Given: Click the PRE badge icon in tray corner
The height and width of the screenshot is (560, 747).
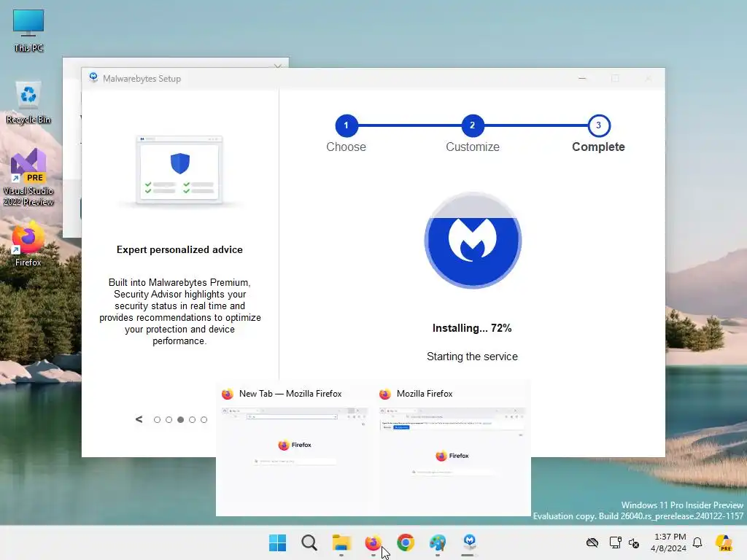Looking at the screenshot, I should [724, 542].
